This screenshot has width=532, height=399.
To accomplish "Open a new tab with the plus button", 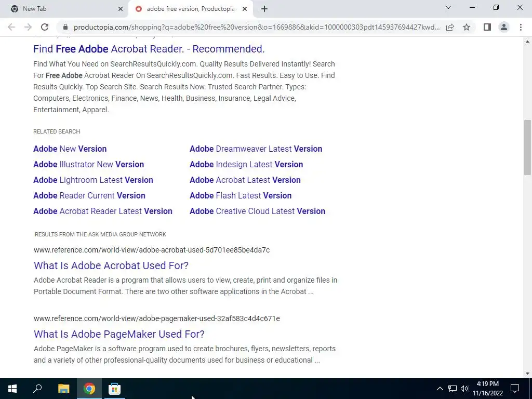I will (x=264, y=9).
